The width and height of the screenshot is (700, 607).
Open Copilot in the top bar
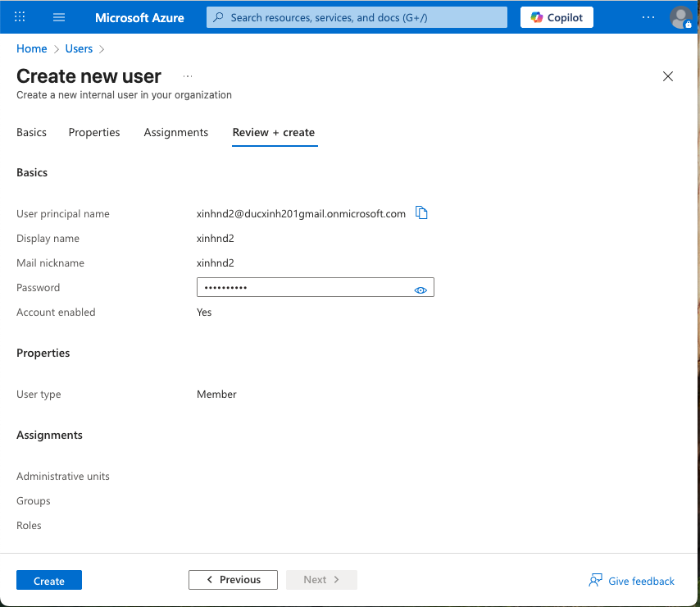point(557,17)
